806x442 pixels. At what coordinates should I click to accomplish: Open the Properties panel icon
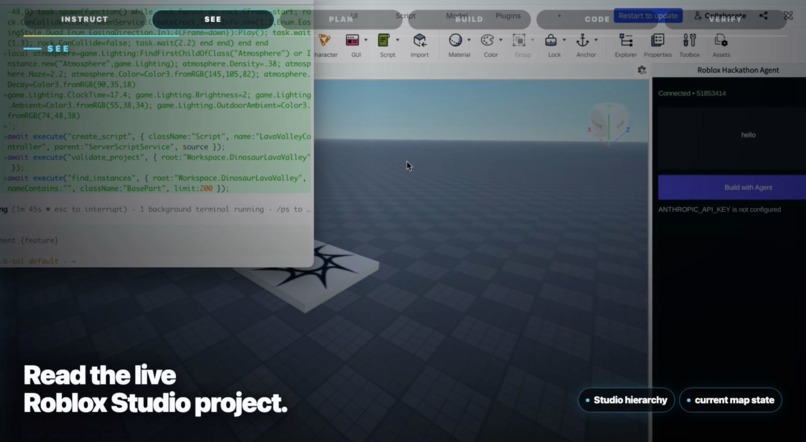point(657,40)
